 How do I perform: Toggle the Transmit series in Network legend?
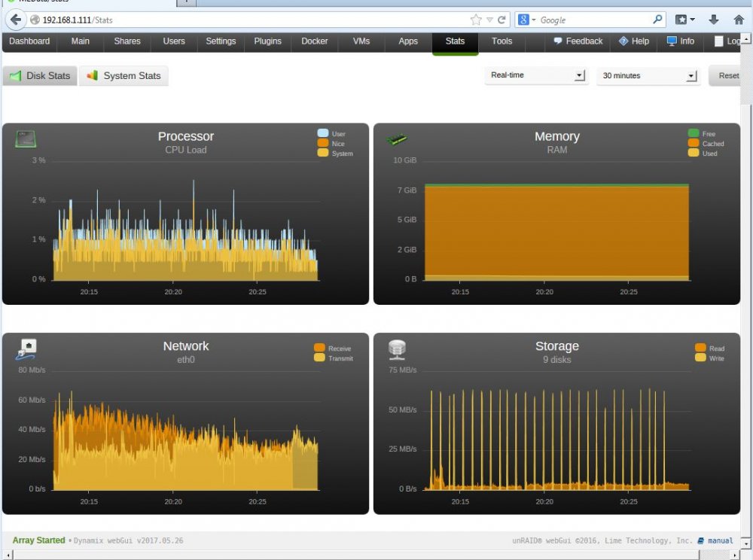(334, 358)
